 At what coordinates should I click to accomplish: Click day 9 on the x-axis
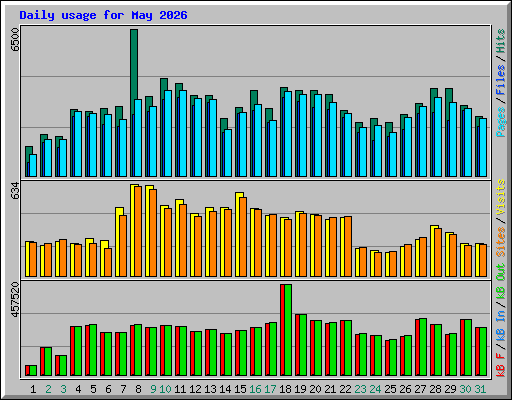[x=153, y=389]
